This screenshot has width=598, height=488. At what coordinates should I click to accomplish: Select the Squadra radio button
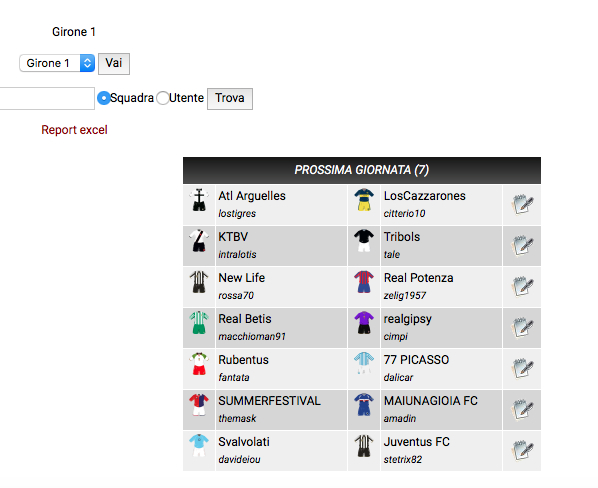[104, 98]
